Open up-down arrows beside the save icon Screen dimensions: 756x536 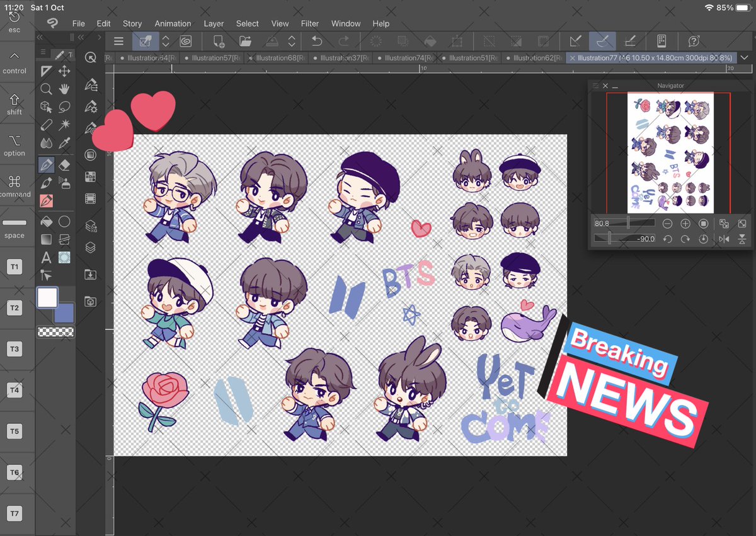[x=292, y=42]
